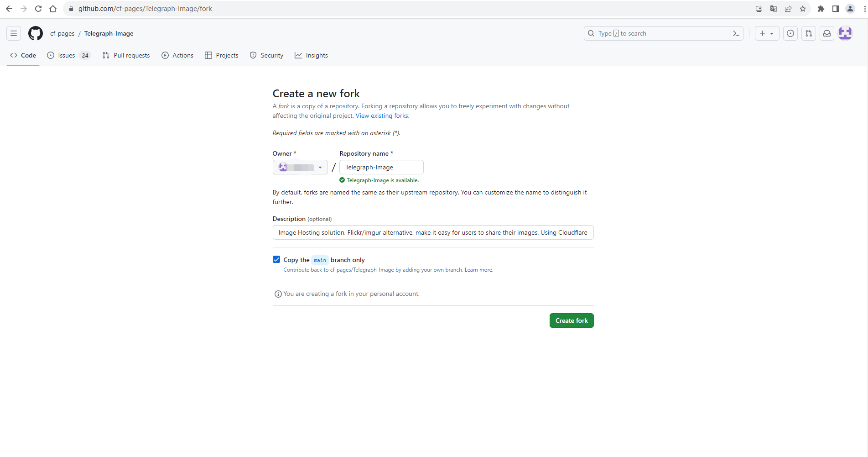Uncheck Copy the main branch only

[276, 260]
